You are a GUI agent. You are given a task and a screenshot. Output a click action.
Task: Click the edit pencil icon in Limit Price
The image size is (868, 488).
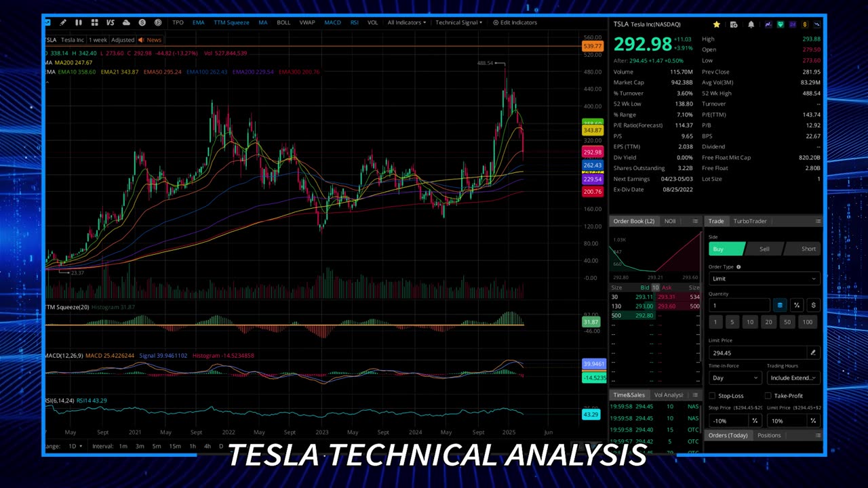point(812,352)
